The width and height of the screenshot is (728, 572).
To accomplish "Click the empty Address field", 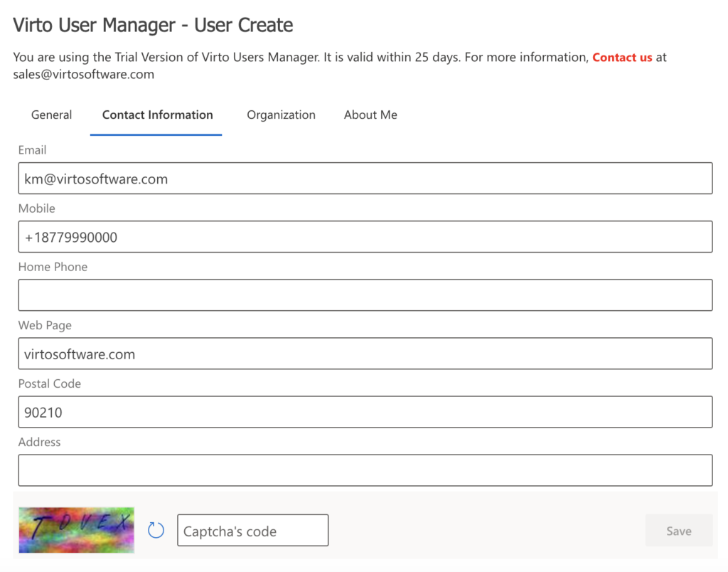I will (365, 470).
